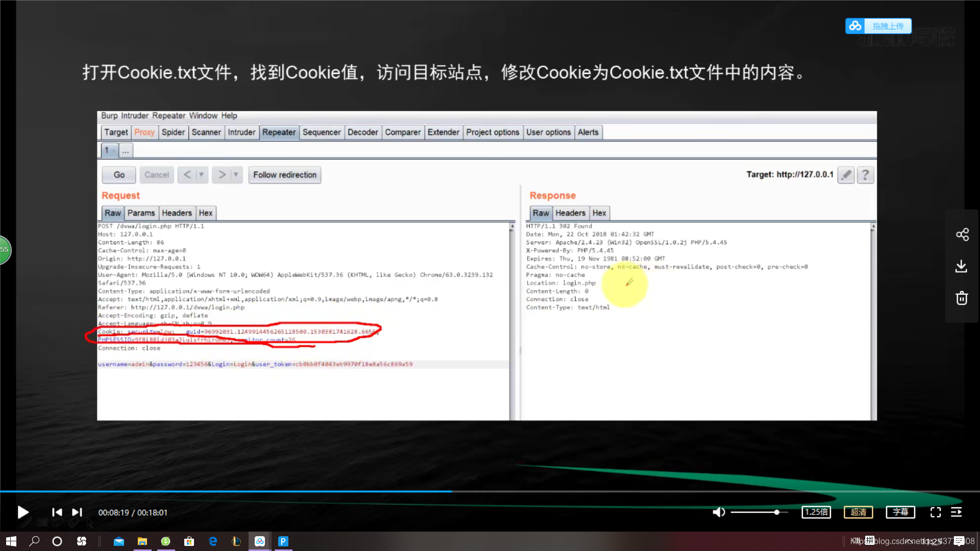
Task: Open the Repeater menu in menu bar
Action: [168, 116]
